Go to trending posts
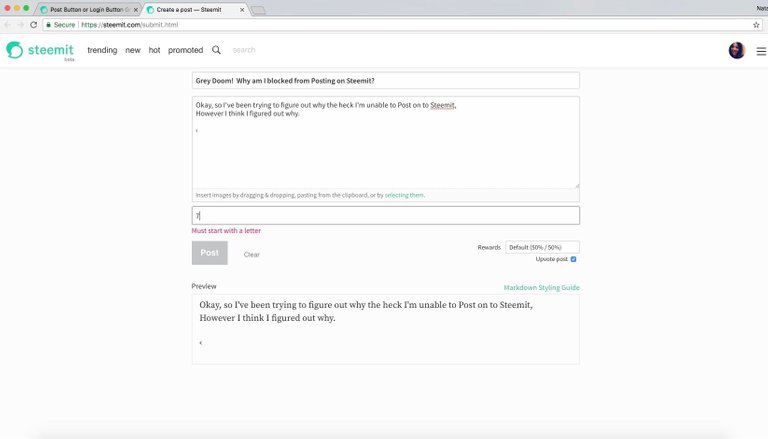Image resolution: width=768 pixels, height=439 pixels. 102,50
